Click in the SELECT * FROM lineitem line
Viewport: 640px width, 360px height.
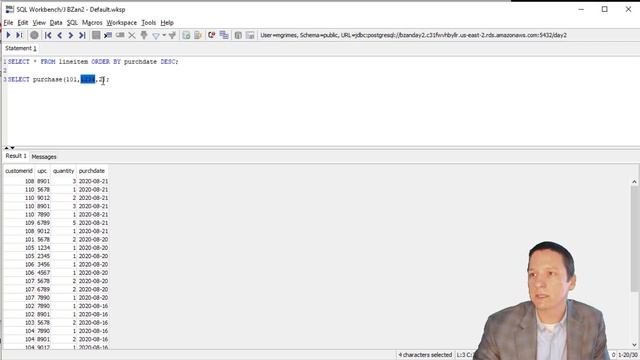click(93, 62)
